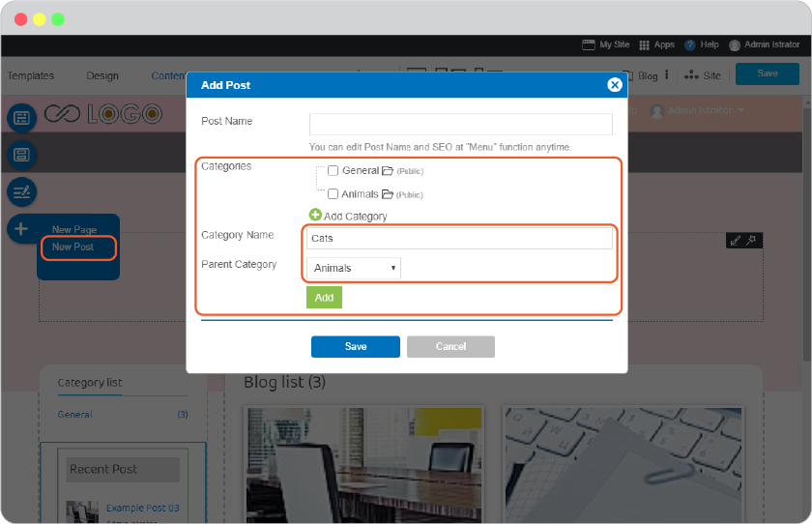
Task: Click the Admin Istrator avatar icon
Action: click(735, 45)
